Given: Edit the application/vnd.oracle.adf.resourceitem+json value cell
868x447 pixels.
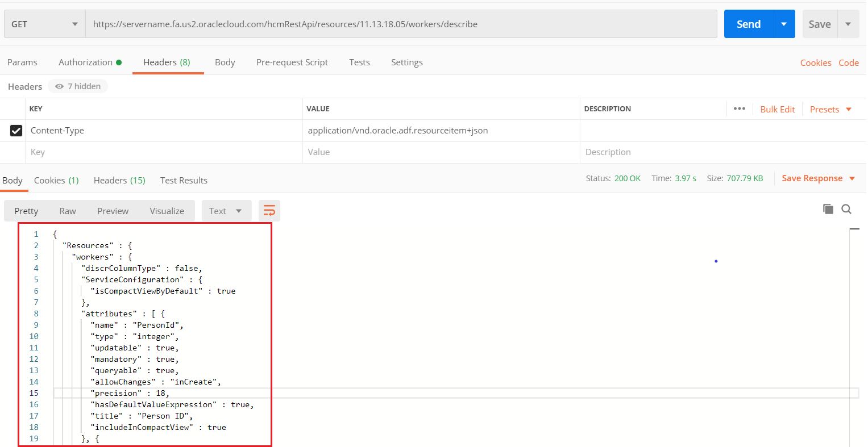Looking at the screenshot, I should click(x=441, y=131).
